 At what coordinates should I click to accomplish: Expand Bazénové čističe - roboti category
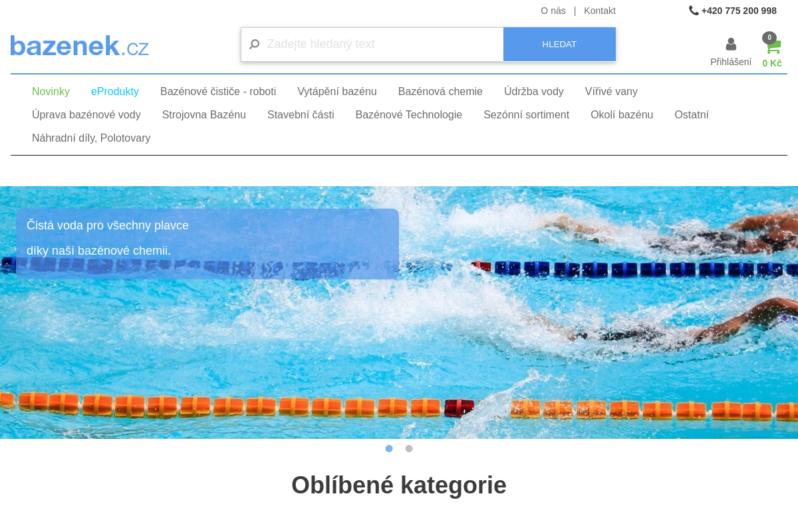click(x=218, y=92)
